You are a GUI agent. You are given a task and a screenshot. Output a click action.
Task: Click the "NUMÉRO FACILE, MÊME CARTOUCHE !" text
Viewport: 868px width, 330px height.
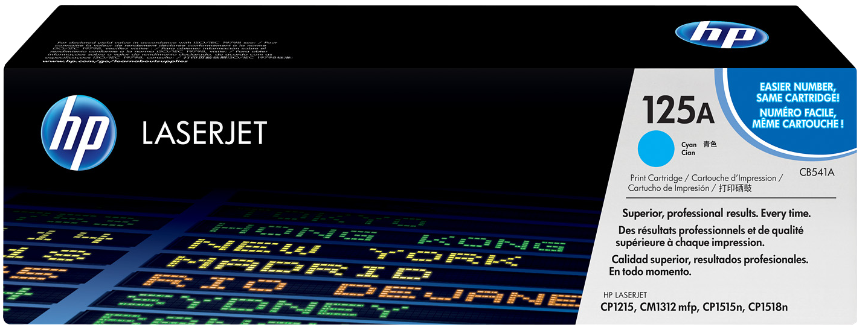(788, 118)
